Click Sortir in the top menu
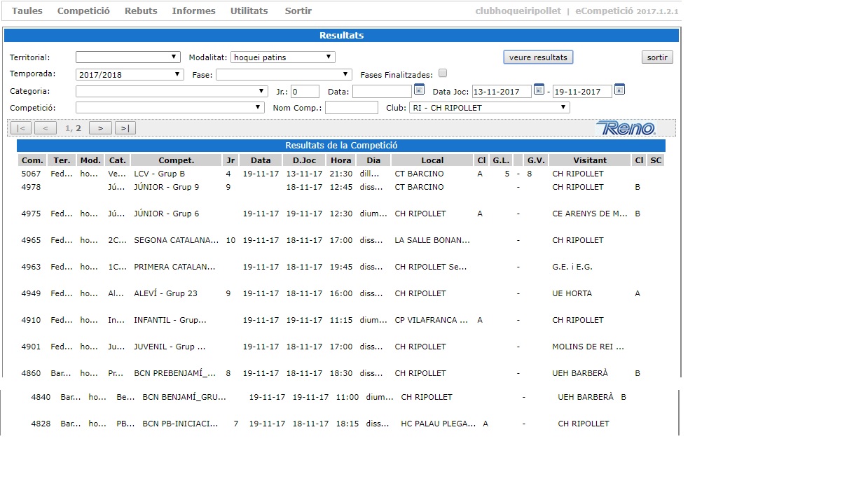This screenshot has width=868, height=488. pyautogui.click(x=298, y=11)
